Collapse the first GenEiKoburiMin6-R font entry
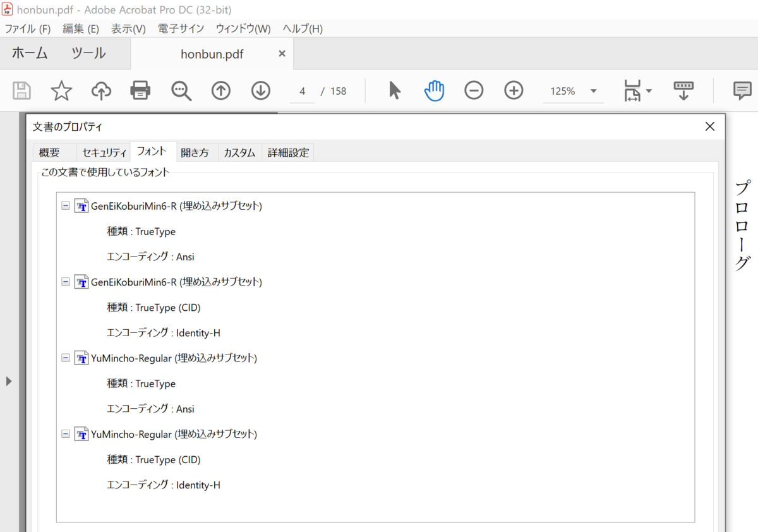Screen dimensions: 758x532 [x=65, y=206]
